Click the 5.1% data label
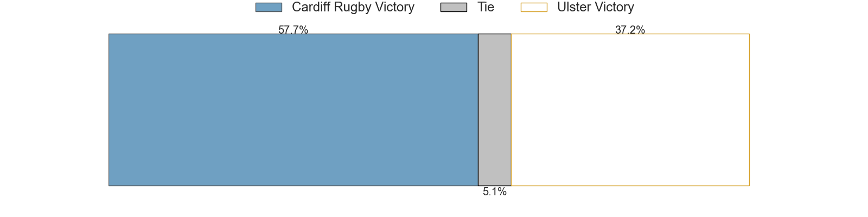This screenshot has width=868, height=217. (495, 192)
